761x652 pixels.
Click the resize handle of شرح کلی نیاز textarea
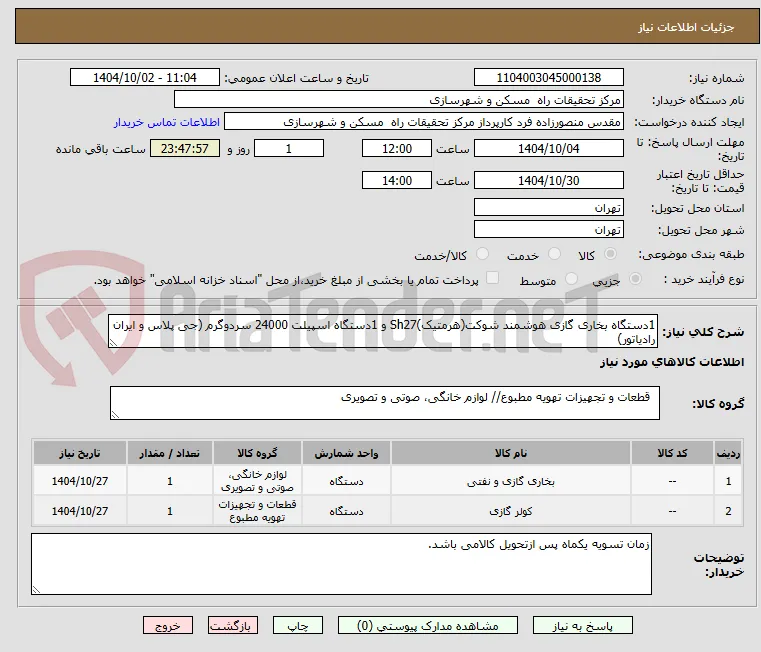point(113,343)
